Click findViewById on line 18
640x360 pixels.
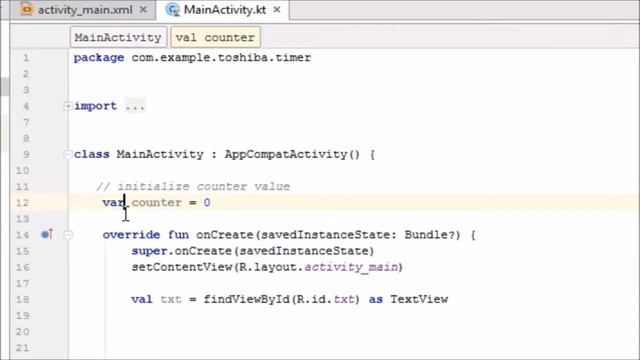[247, 299]
